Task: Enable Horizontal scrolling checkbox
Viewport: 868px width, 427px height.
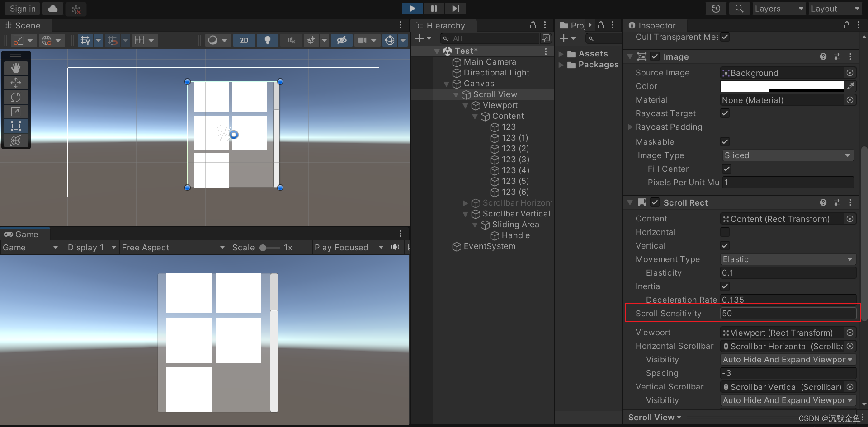Action: 725,232
